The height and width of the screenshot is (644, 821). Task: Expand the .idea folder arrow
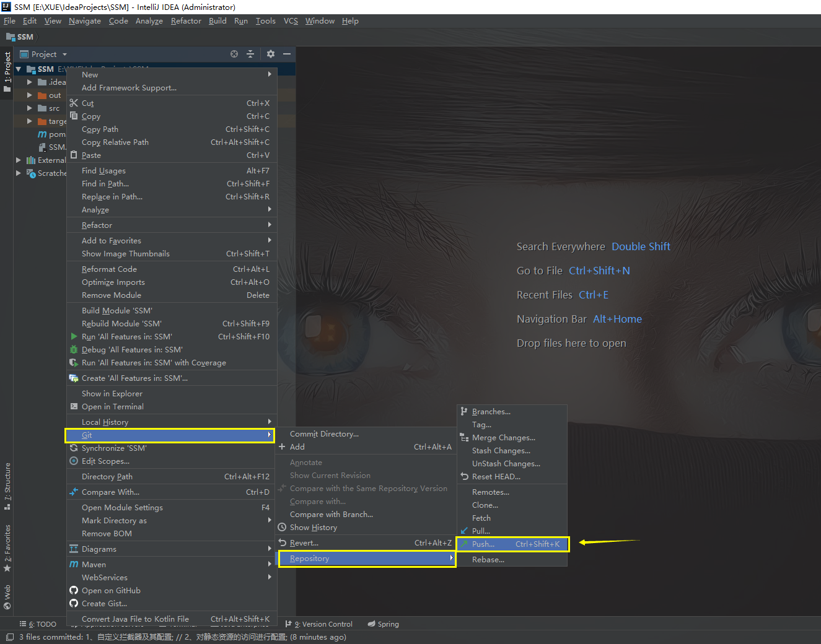pyautogui.click(x=29, y=82)
